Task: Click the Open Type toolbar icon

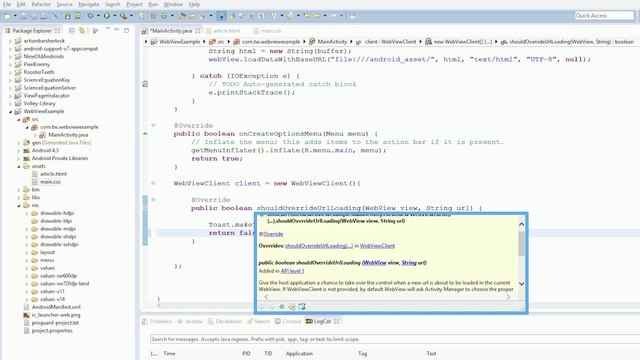Action: 182,16
